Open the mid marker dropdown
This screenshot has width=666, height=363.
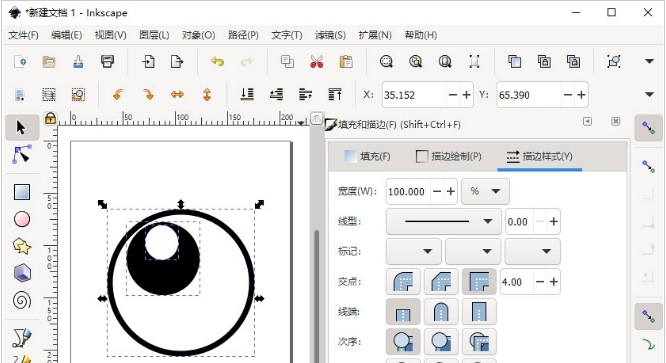pyautogui.click(x=473, y=251)
